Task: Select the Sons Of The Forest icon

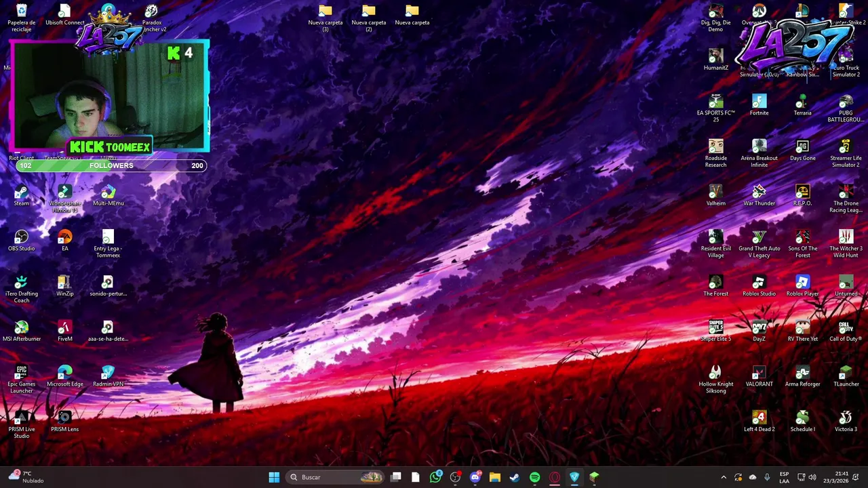Action: tap(803, 244)
